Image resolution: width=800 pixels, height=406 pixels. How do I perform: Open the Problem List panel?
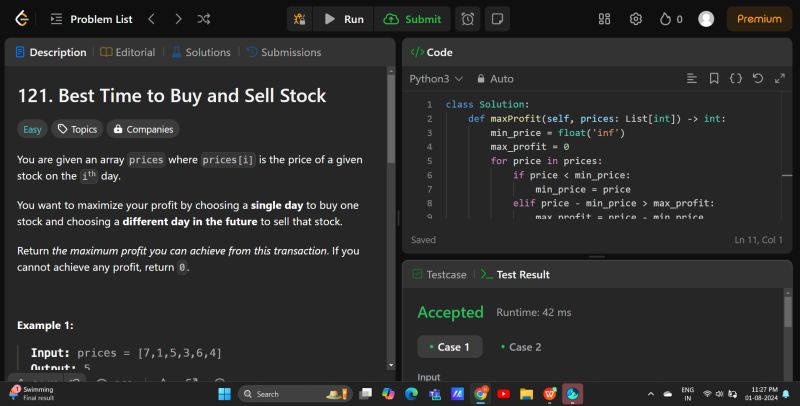(91, 19)
